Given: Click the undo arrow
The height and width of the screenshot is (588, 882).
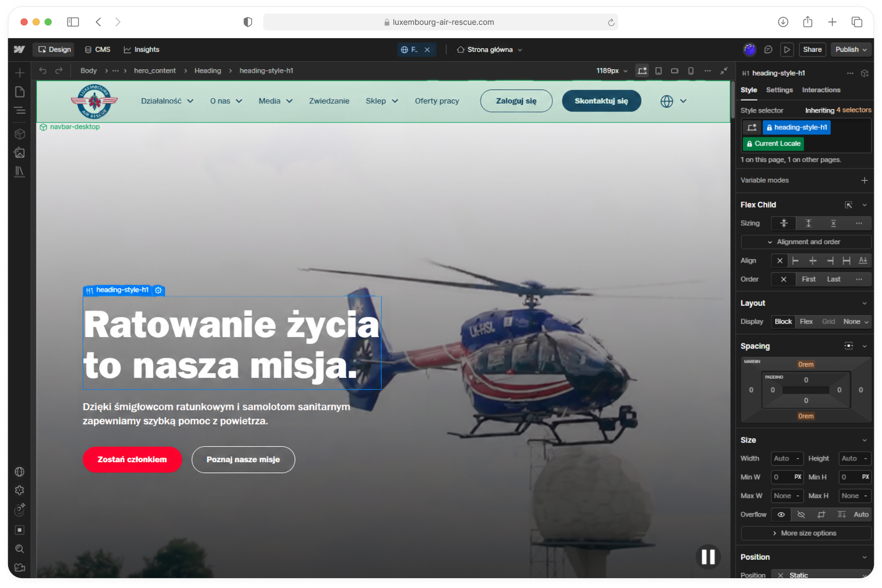Looking at the screenshot, I should tap(43, 70).
